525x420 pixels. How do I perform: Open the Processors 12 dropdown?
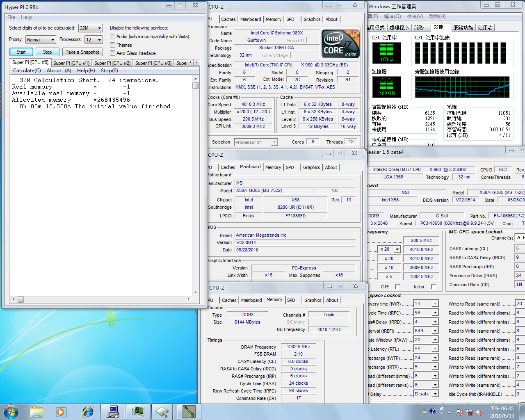(x=94, y=39)
